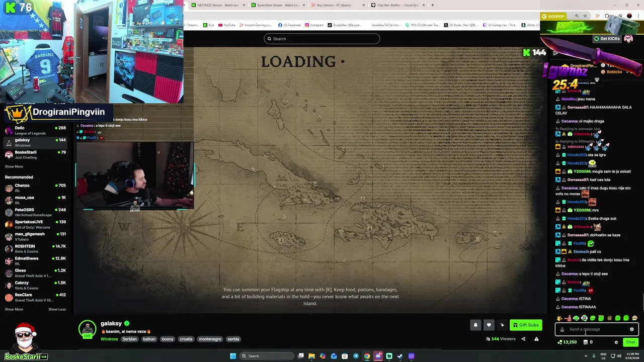Switch to BoskeStarii Stream browser tab

pos(278,5)
